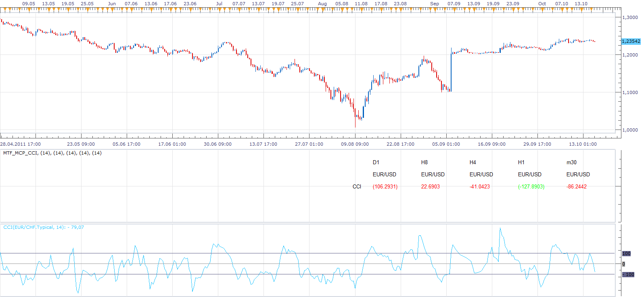This screenshot has width=644, height=297.
Task: Click the 05.06 17:00 time label
Action: pos(127,144)
